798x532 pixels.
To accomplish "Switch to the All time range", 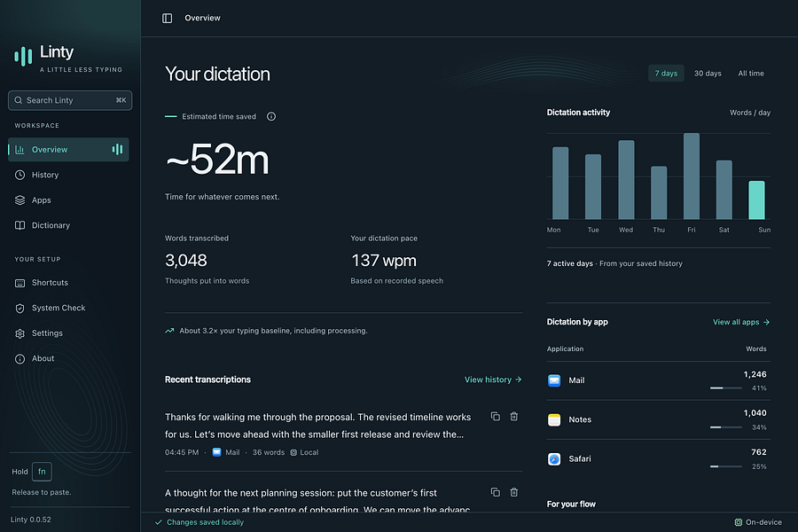I will point(751,74).
